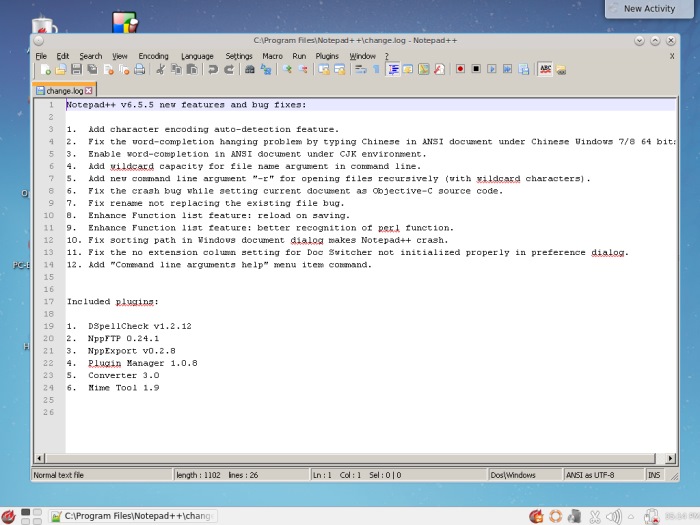Screen dimensions: 700x525
Task: Click the horizontal scrollbar left arrow
Action: coord(39,458)
